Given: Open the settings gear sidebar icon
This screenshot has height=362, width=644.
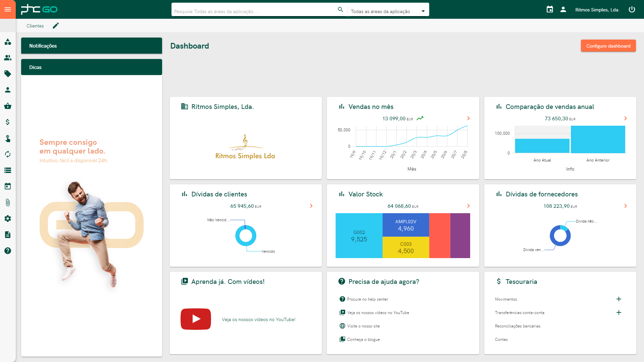Looking at the screenshot, I should click(x=8, y=219).
